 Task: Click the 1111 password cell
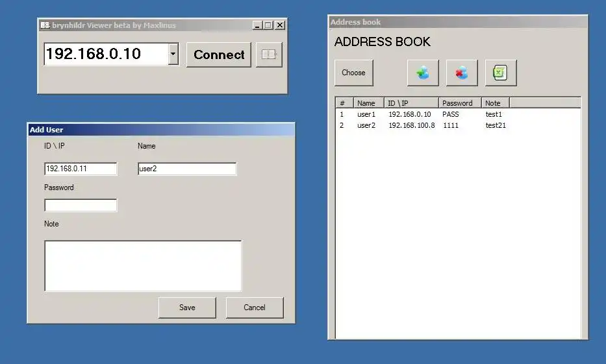tap(451, 125)
